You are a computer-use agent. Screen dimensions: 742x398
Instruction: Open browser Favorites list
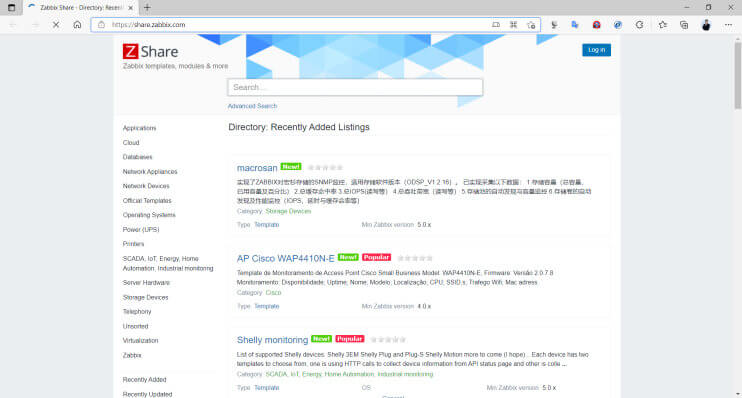pyautogui.click(x=662, y=25)
